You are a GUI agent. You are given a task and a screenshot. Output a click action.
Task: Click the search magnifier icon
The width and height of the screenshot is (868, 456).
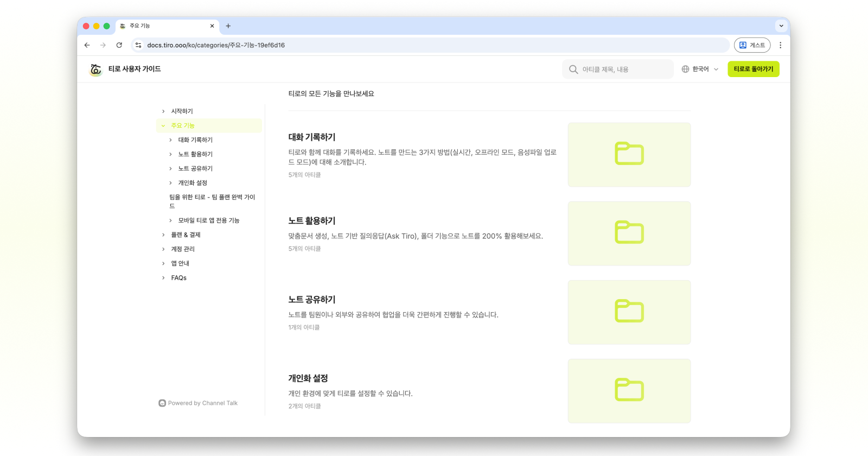573,69
